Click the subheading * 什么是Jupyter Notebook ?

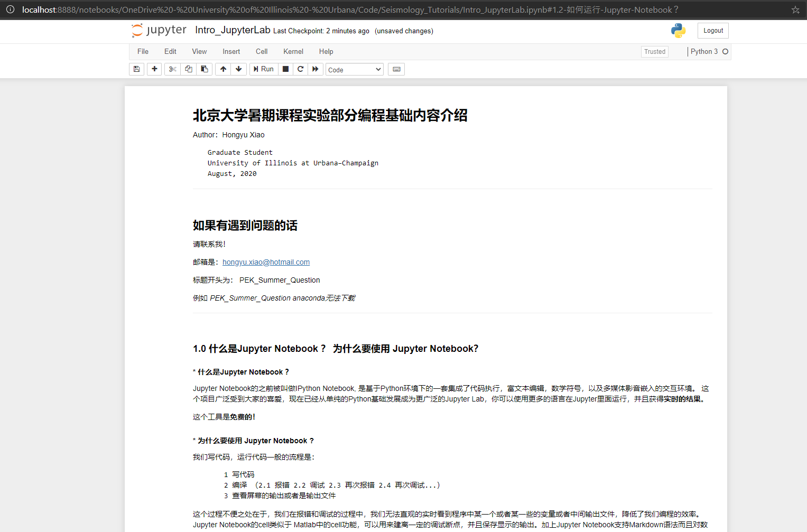[x=241, y=372]
